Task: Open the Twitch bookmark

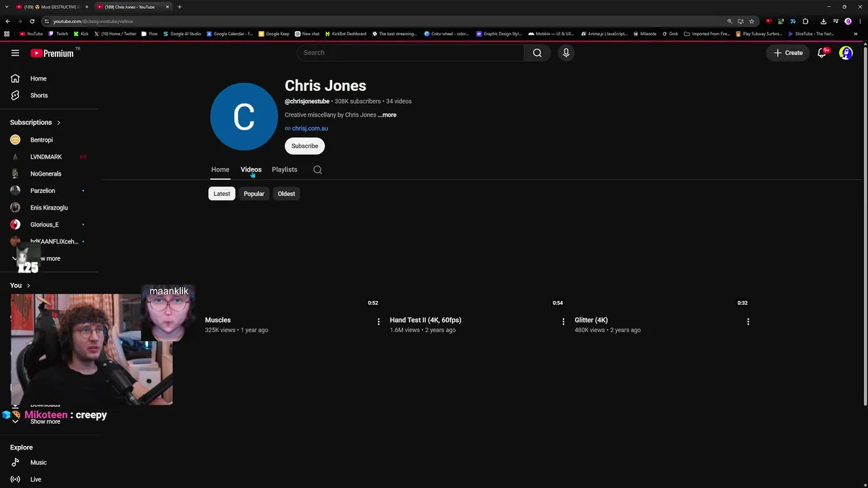Action: click(x=58, y=34)
